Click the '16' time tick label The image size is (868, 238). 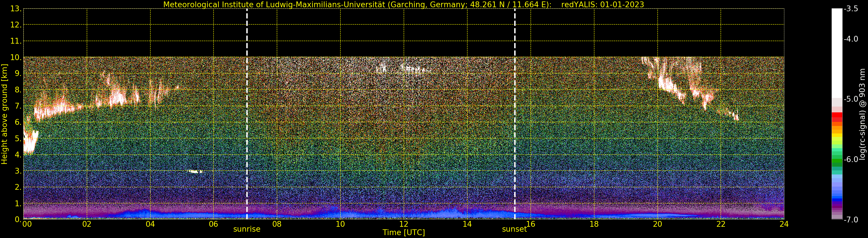point(531,224)
